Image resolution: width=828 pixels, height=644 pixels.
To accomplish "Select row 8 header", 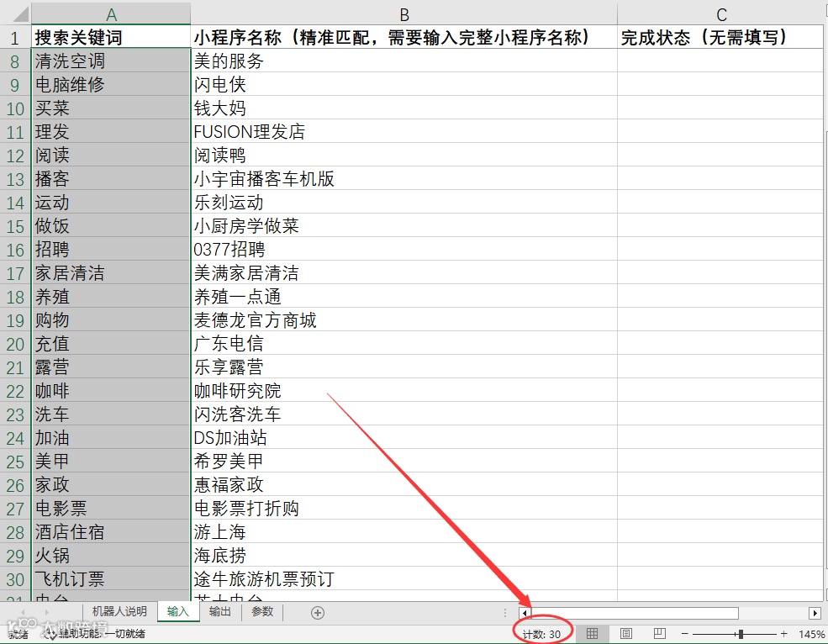I will (15, 61).
